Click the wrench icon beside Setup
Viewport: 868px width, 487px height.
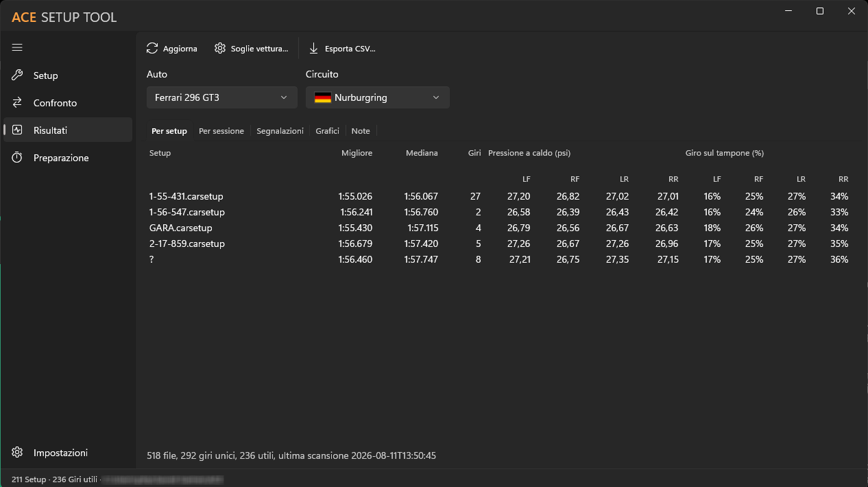point(17,75)
